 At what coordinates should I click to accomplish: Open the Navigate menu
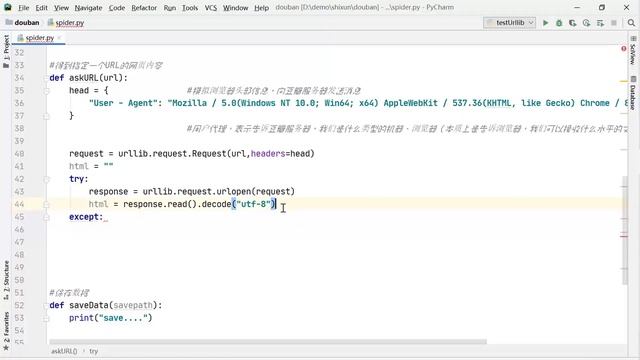coord(88,7)
